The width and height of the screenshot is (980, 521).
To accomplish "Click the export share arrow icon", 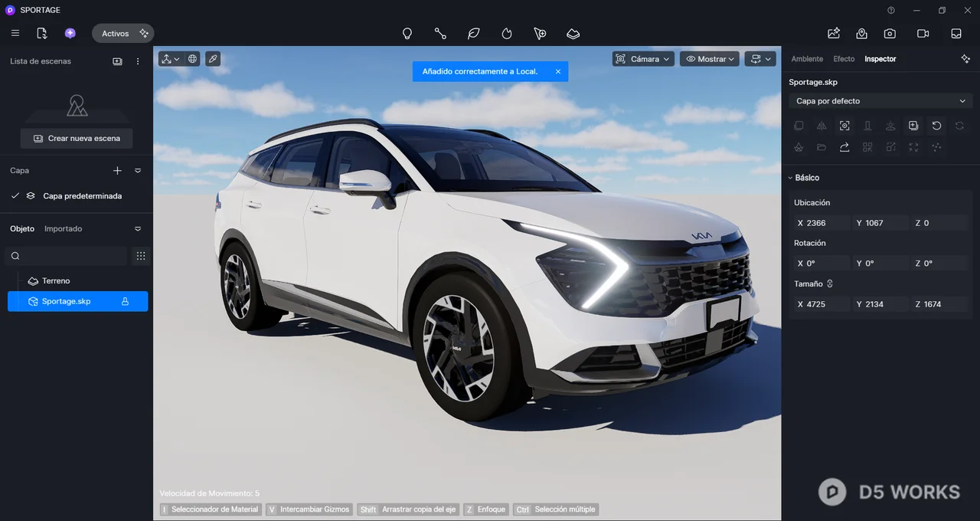I will point(844,147).
